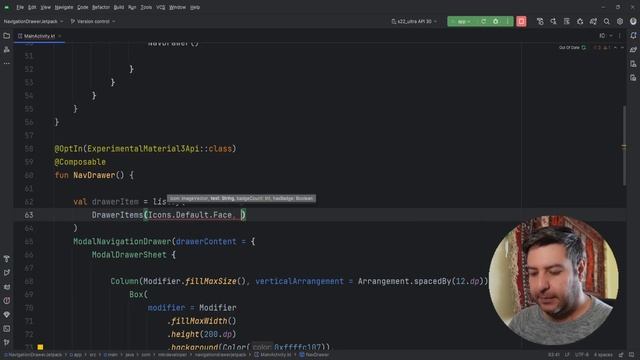Open the Edit menu
The width and height of the screenshot is (640, 360).
32,7
